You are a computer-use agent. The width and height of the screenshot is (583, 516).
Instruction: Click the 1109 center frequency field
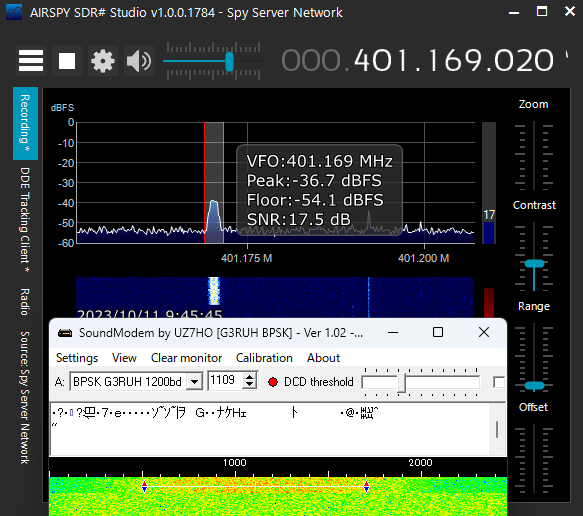[x=225, y=381]
